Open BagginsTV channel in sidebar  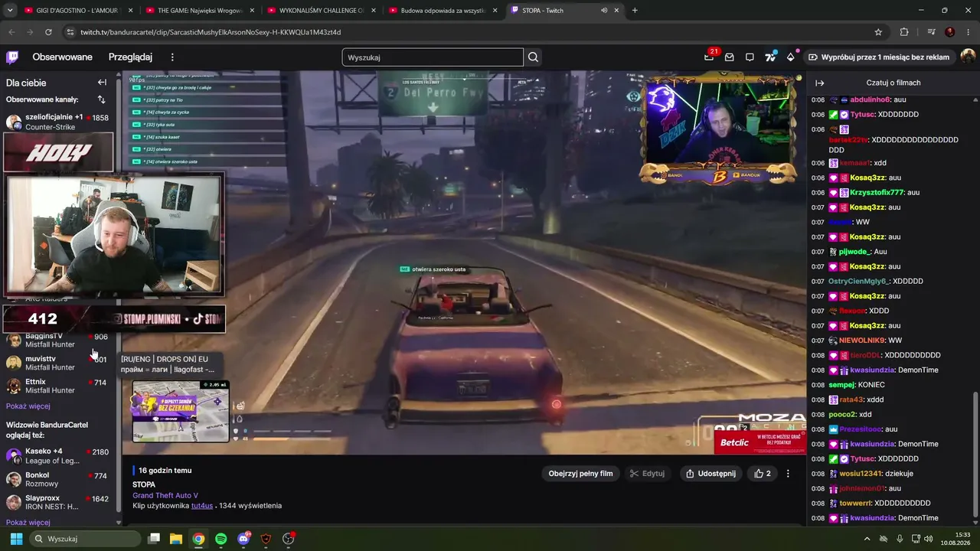coord(58,341)
